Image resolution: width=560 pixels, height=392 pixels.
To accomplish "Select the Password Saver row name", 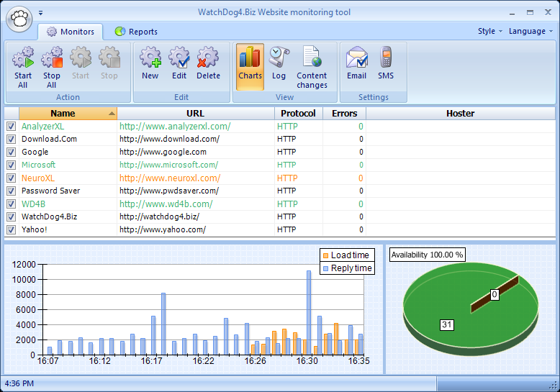I will (x=50, y=191).
